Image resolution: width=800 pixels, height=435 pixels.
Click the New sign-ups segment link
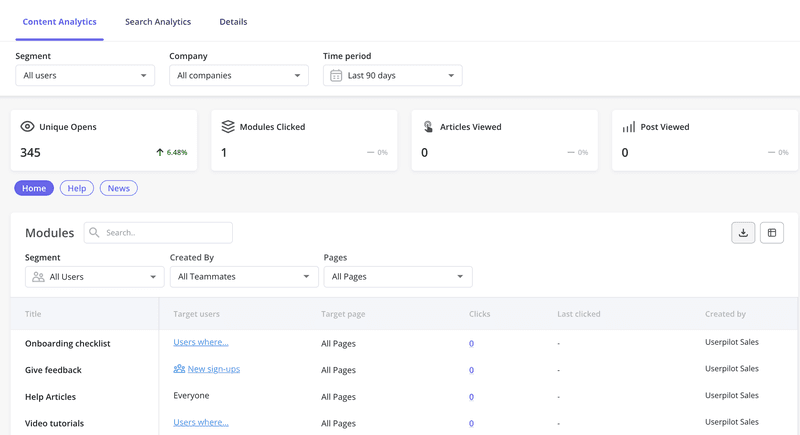213,369
